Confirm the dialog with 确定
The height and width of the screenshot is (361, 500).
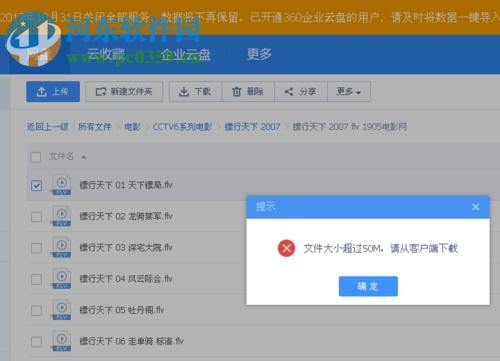tap(368, 286)
